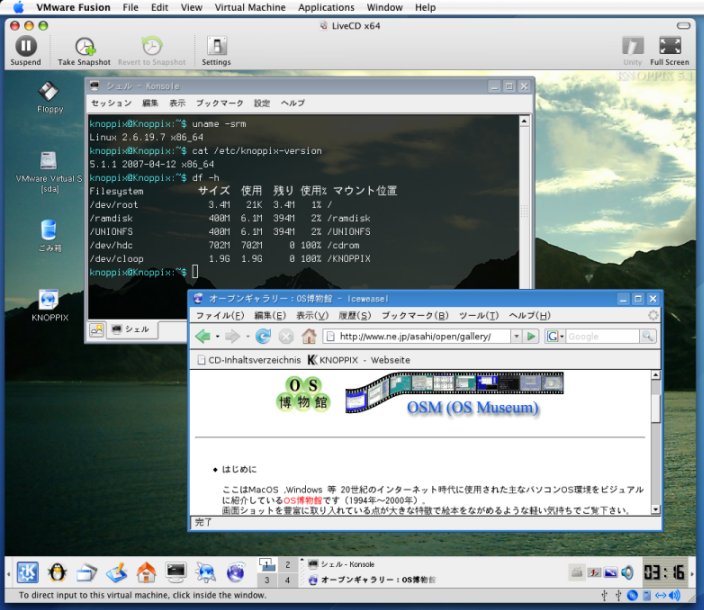This screenshot has height=610, width=704.
Task: Click the panel hide arrow right
Action: tap(691, 573)
